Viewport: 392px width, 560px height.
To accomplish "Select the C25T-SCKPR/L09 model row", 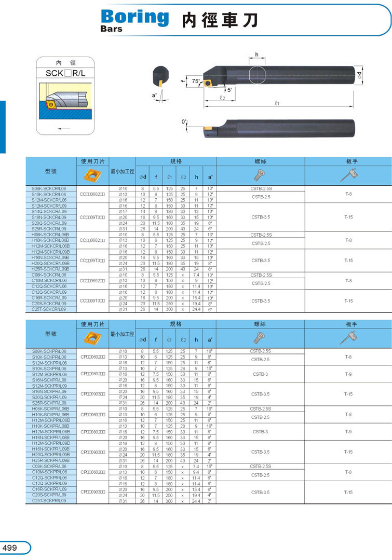I will [50, 500].
